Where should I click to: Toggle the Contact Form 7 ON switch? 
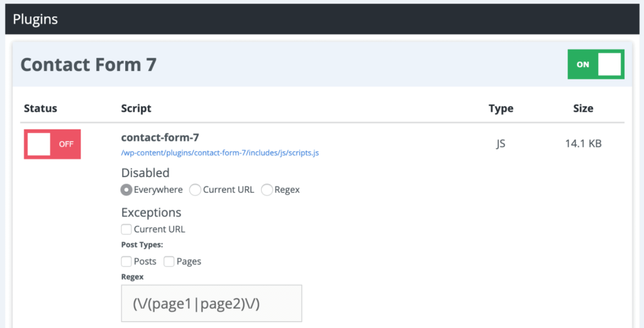pyautogui.click(x=596, y=65)
